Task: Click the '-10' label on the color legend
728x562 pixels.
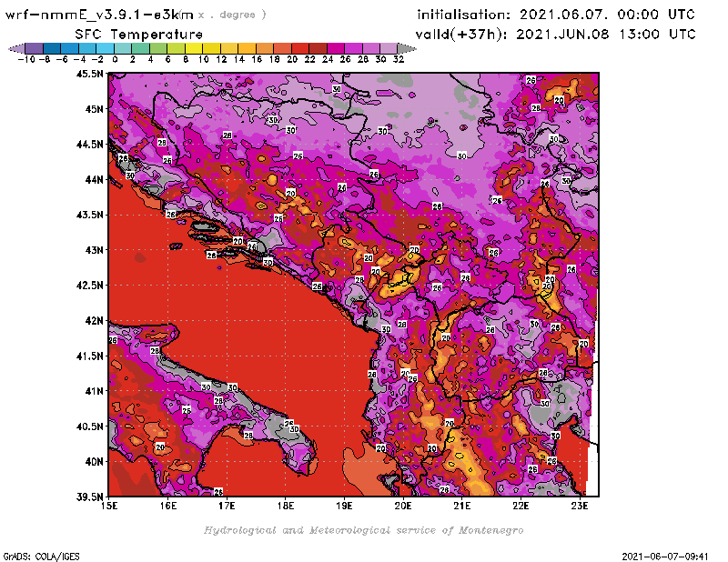Action: pyautogui.click(x=26, y=59)
